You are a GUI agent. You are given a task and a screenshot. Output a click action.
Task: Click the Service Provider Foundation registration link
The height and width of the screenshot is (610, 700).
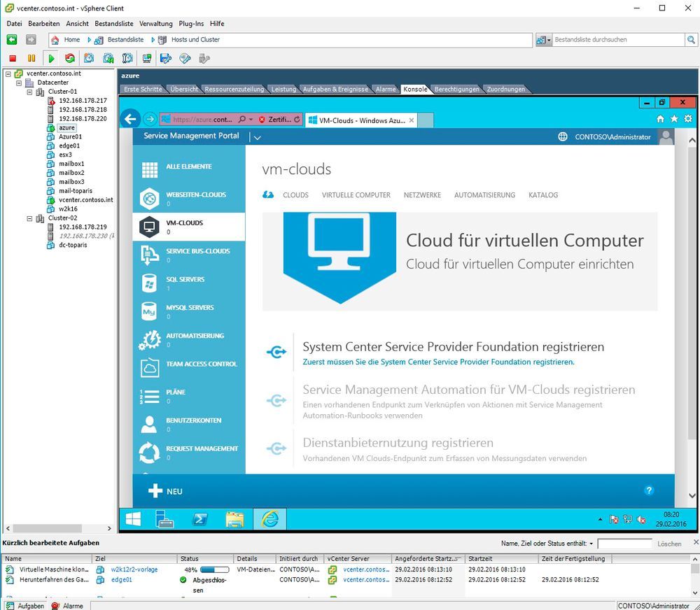(x=437, y=362)
